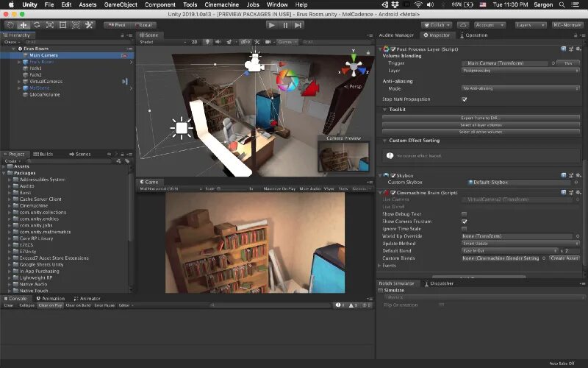Viewport: 588px width, 368px height.
Task: Switch to the Dispatcher tab
Action: tap(439, 283)
